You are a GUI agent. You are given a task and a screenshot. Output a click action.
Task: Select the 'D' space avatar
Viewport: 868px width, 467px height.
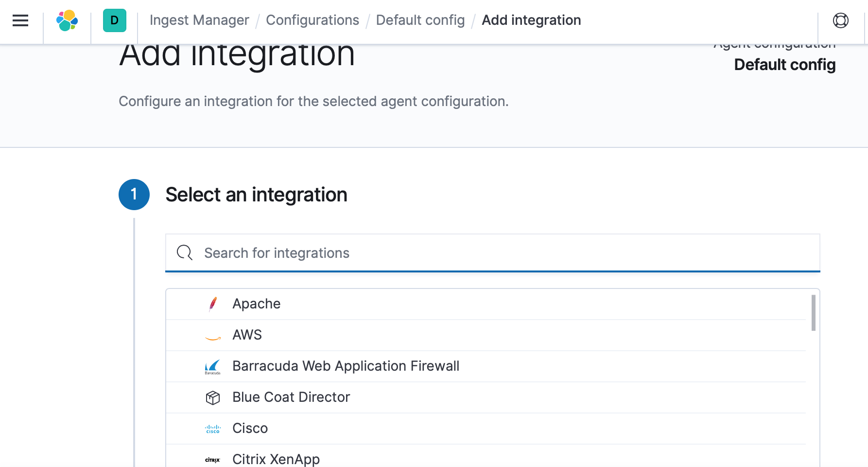[114, 20]
